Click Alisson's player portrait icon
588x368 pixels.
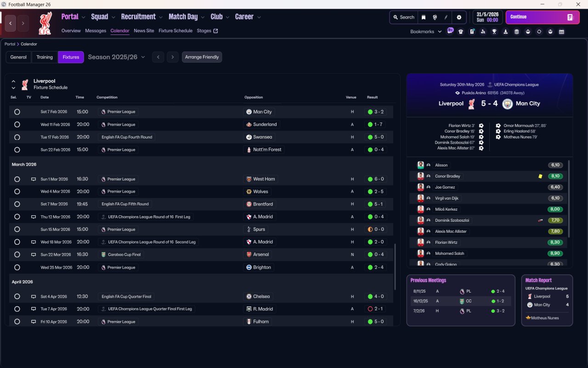[x=420, y=165]
